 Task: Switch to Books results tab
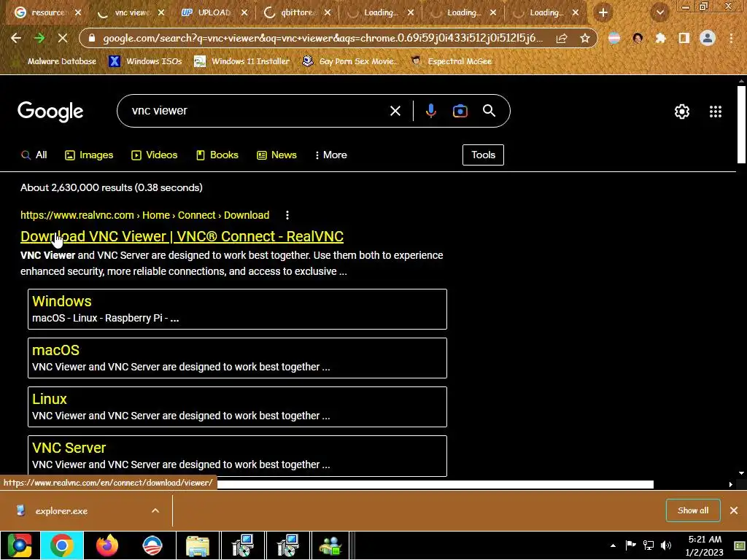click(217, 155)
